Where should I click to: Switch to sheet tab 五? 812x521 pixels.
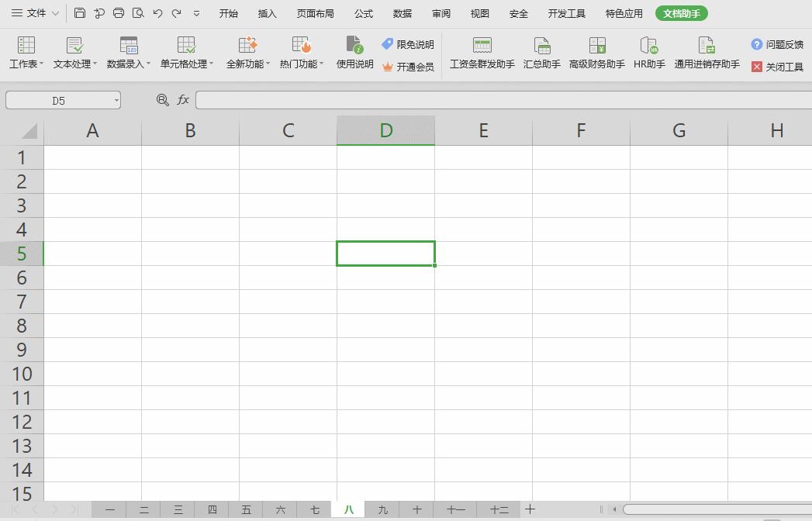point(247,509)
